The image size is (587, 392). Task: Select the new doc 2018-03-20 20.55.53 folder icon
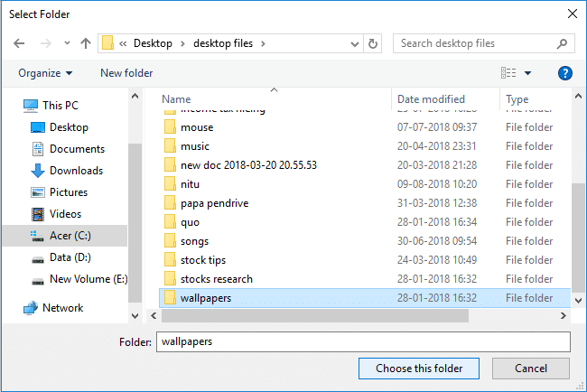(170, 165)
